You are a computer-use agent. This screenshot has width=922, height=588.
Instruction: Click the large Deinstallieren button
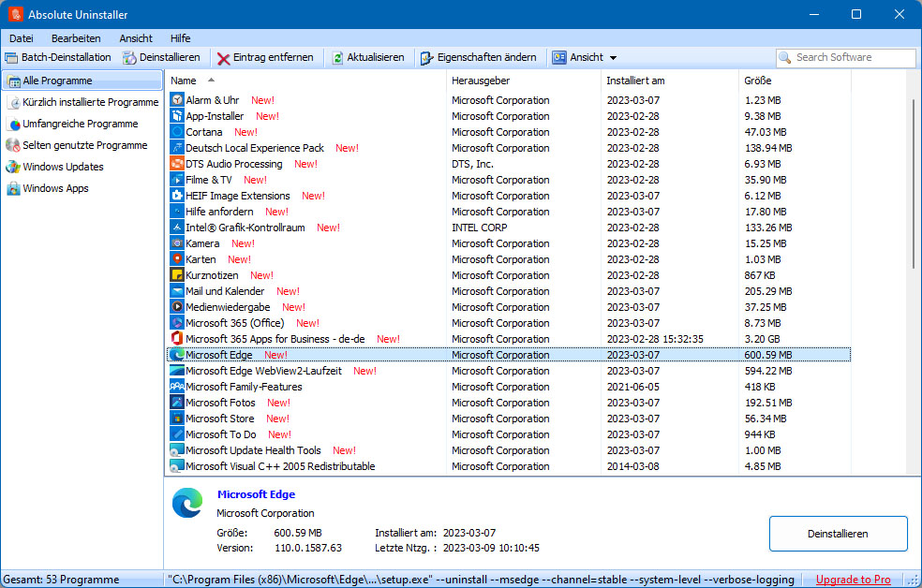point(838,534)
